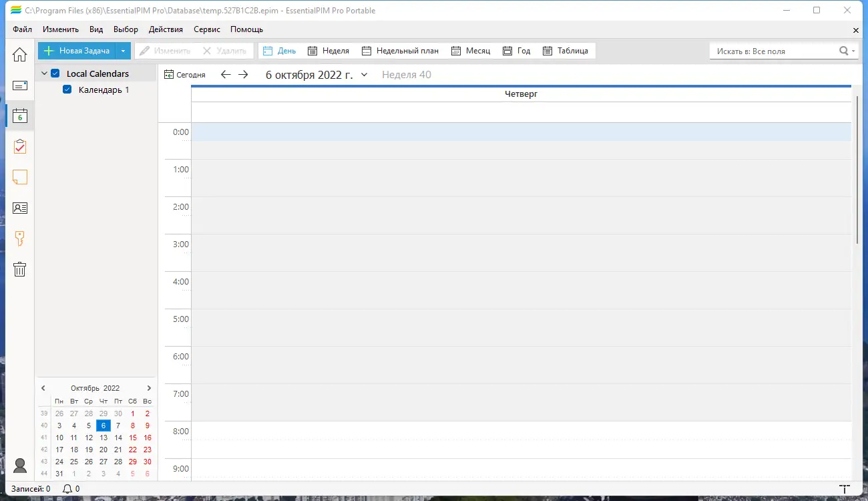The image size is (868, 501).
Task: Open the Trash bin in sidebar
Action: click(x=20, y=269)
